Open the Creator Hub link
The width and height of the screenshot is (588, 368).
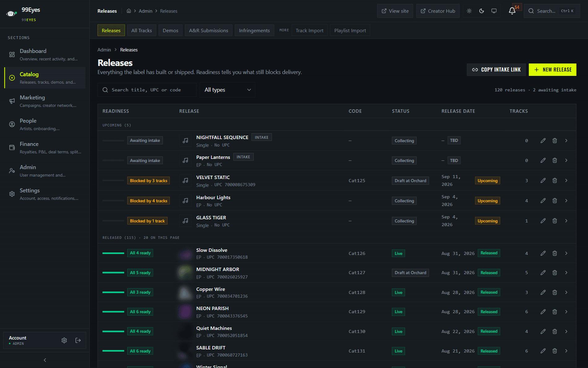coord(438,11)
